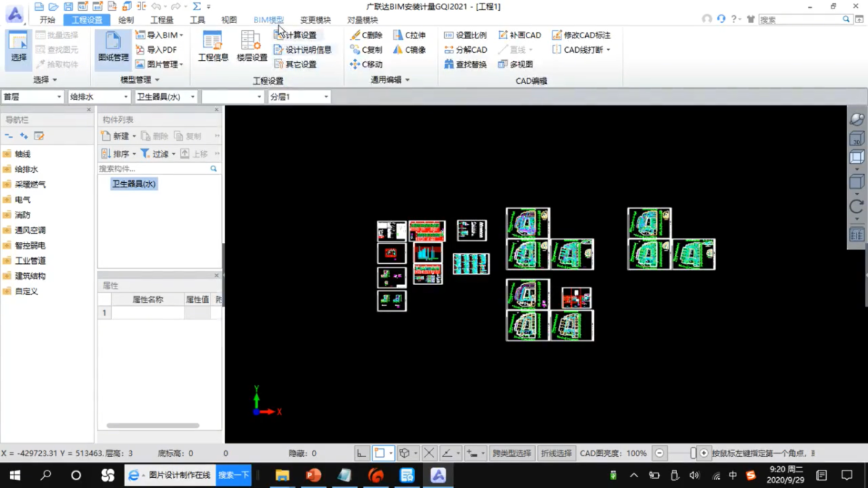This screenshot has height=488, width=868.
Task: Click 修改CAD标注 edit annotation
Action: (x=581, y=35)
